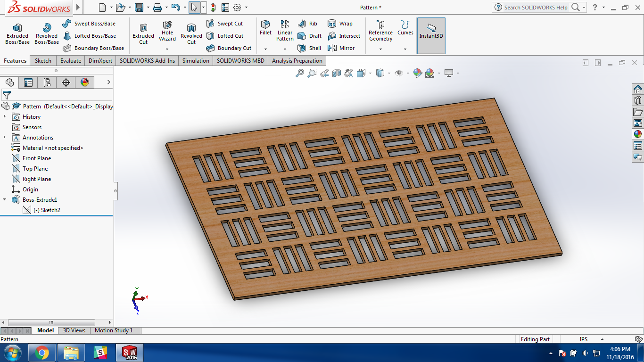
Task: Toggle the Hide/Show Items eye icon
Action: 399,73
